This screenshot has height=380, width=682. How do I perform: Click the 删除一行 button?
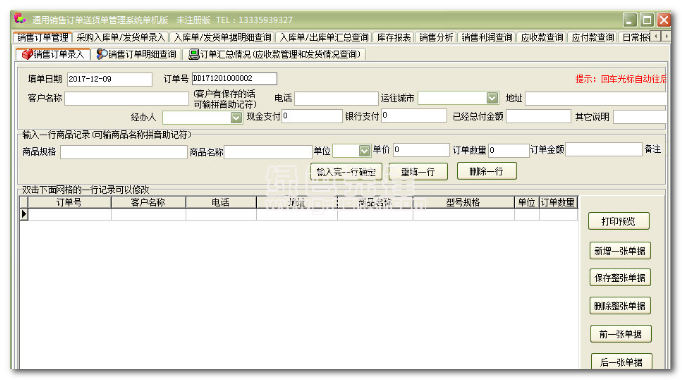point(487,171)
